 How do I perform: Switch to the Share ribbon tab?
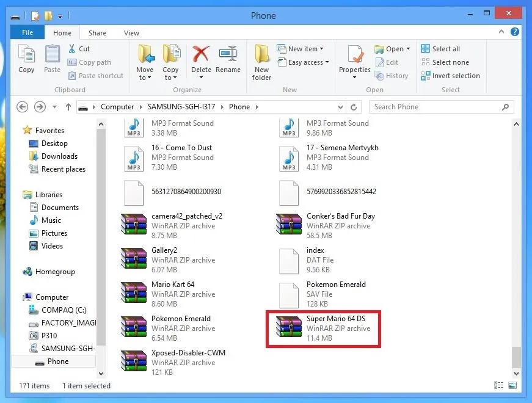[x=97, y=33]
